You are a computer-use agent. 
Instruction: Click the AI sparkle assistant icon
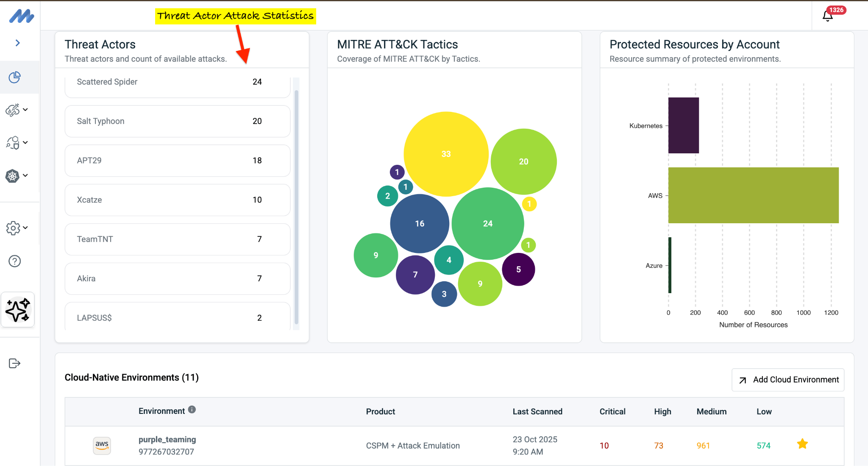click(18, 310)
